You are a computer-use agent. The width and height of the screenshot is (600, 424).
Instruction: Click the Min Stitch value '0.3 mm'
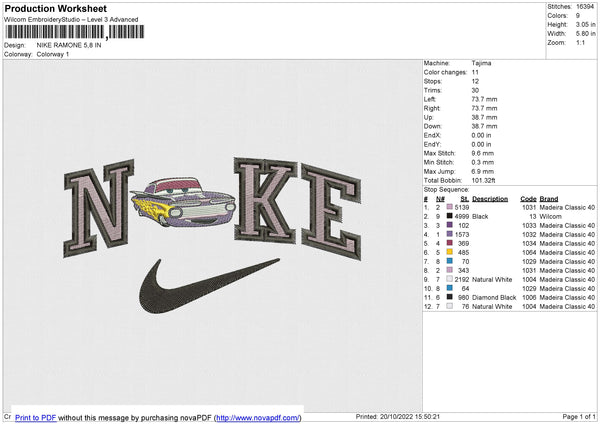483,162
